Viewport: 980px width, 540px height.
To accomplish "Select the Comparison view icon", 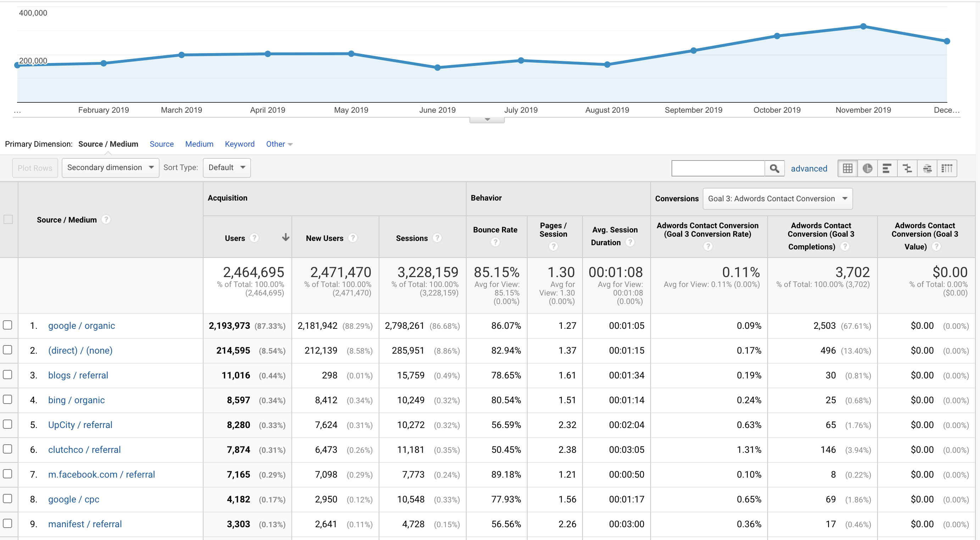I will coord(907,168).
